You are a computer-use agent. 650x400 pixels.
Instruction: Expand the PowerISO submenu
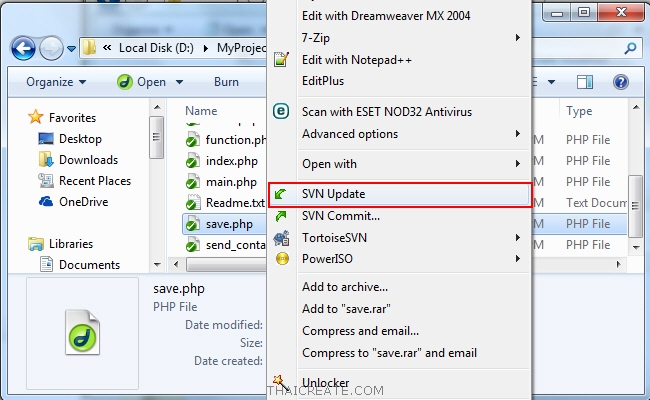coord(518,259)
